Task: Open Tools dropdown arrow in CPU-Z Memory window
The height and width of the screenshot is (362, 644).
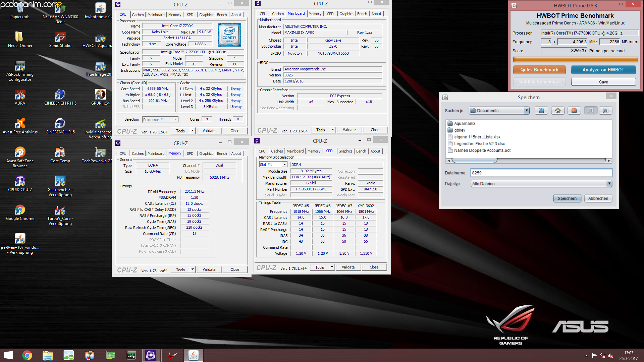Action: [193, 269]
